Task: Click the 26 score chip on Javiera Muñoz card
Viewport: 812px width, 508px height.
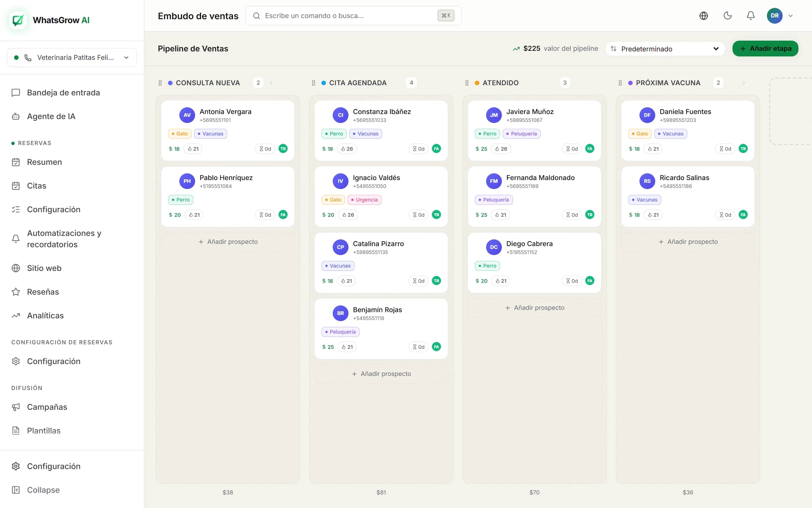Action: [501, 149]
